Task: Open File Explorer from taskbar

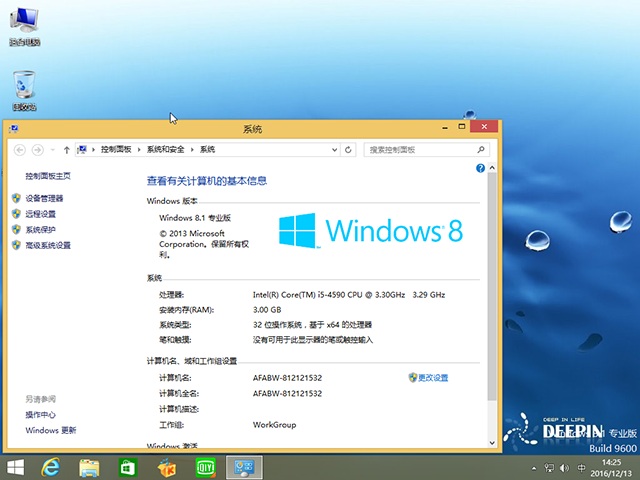Action: [89, 468]
